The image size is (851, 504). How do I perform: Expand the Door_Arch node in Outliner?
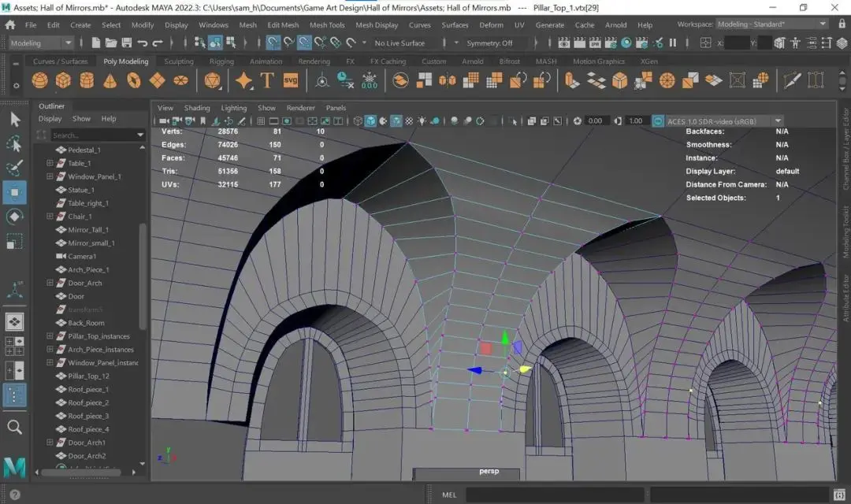pos(50,283)
